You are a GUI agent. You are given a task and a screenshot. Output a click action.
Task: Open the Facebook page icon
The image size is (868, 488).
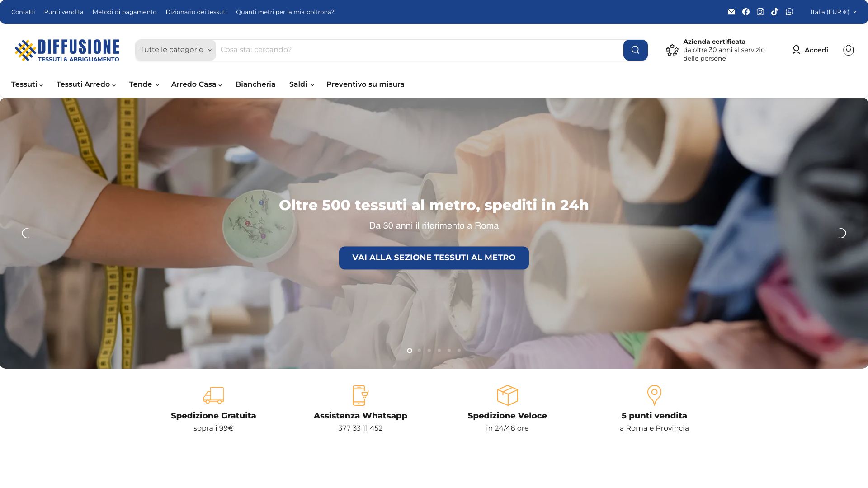tap(746, 12)
